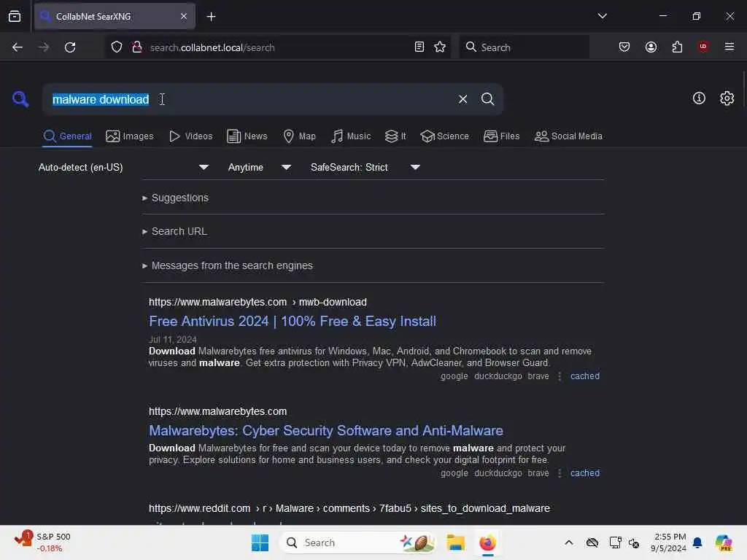Go back with the browser back arrow

(18, 47)
